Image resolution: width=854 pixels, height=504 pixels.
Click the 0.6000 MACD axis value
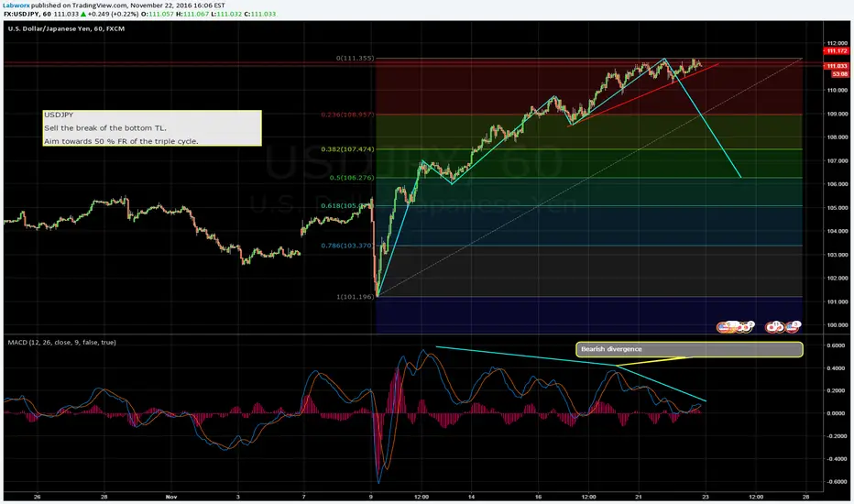click(x=836, y=345)
